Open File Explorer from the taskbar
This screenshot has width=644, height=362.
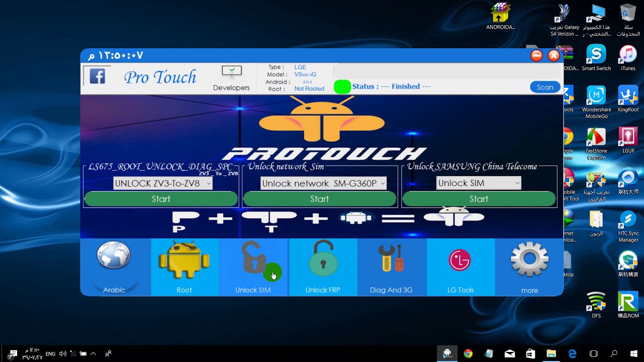coord(551,354)
